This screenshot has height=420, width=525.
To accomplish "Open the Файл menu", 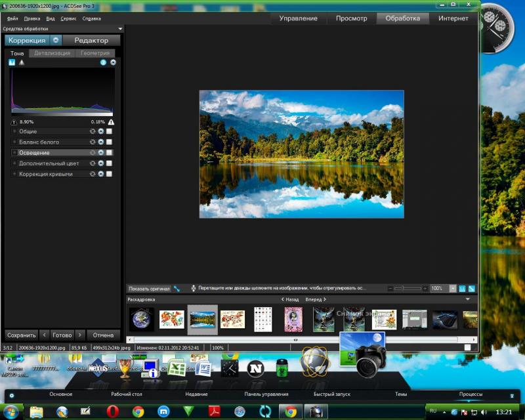I will tap(12, 19).
